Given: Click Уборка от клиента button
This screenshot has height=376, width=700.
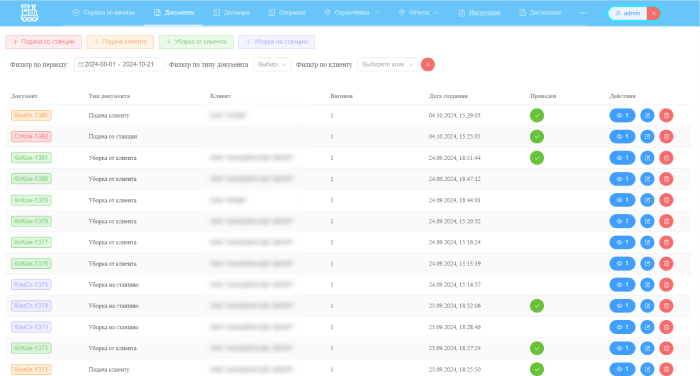Looking at the screenshot, I should pyautogui.click(x=196, y=42).
